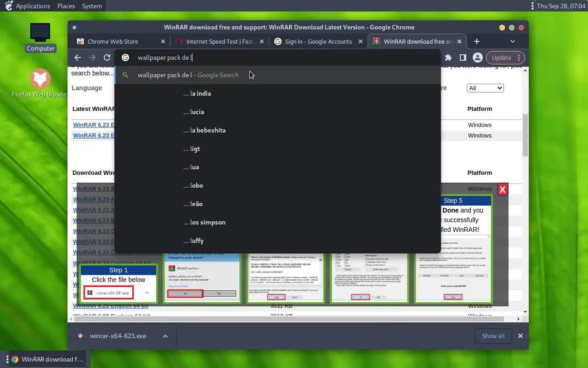Viewport: 588px width, 368px height.
Task: Select the 'la bebeshita' suggestion
Action: click(277, 130)
